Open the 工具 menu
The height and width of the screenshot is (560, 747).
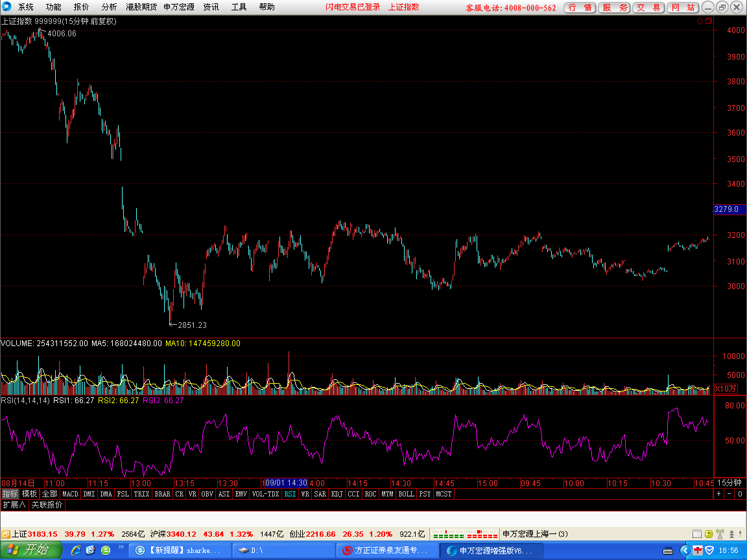coord(239,6)
